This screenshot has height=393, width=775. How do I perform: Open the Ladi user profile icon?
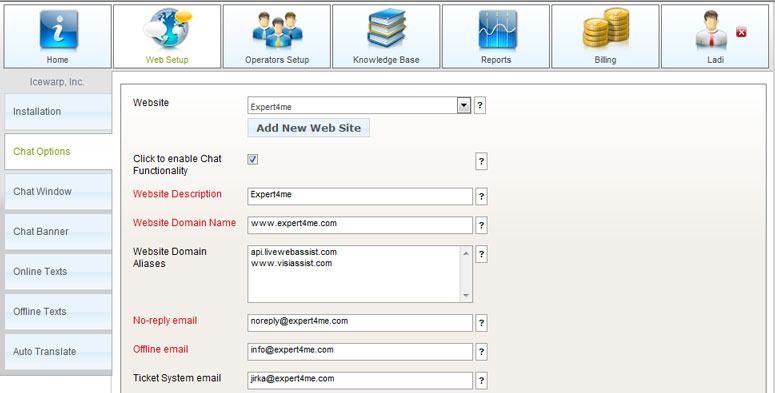click(711, 29)
